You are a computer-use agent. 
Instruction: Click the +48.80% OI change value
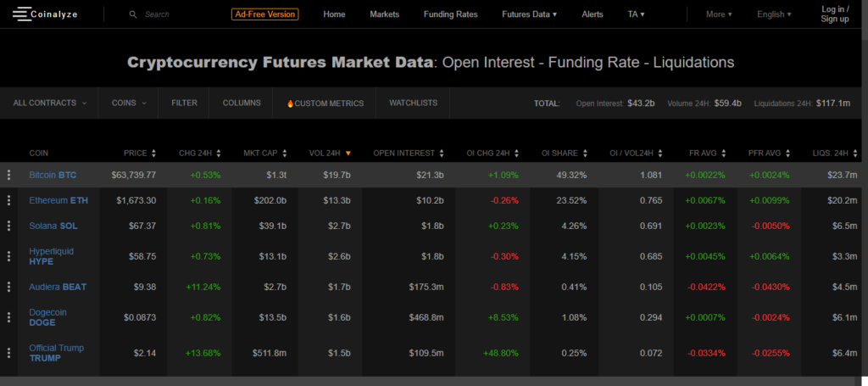500,353
